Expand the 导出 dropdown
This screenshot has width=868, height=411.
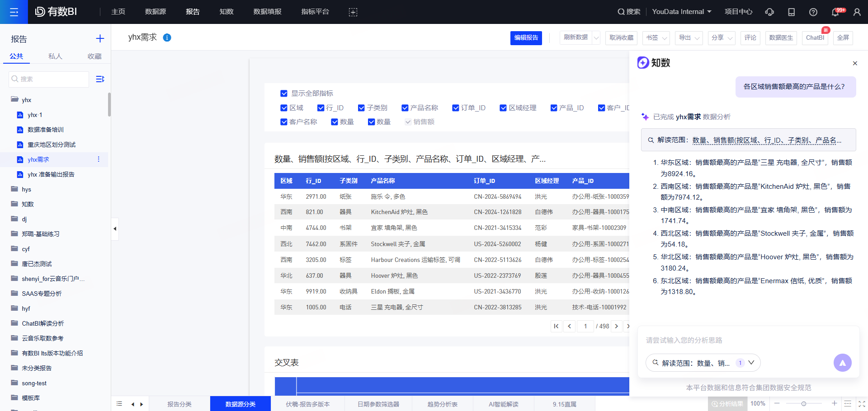tap(689, 38)
